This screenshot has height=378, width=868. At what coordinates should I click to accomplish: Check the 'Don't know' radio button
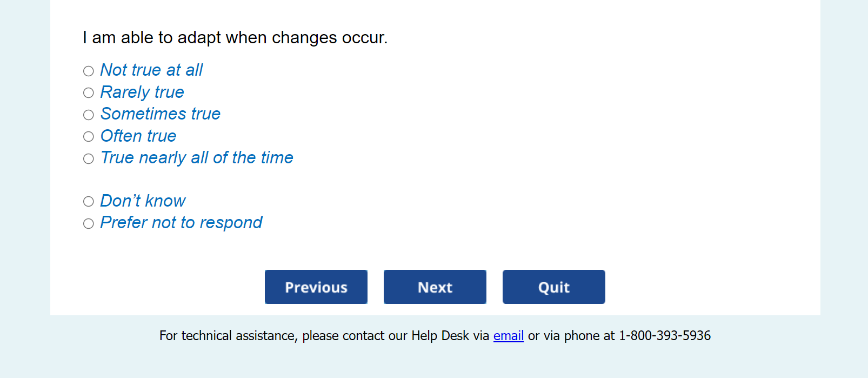(x=89, y=202)
